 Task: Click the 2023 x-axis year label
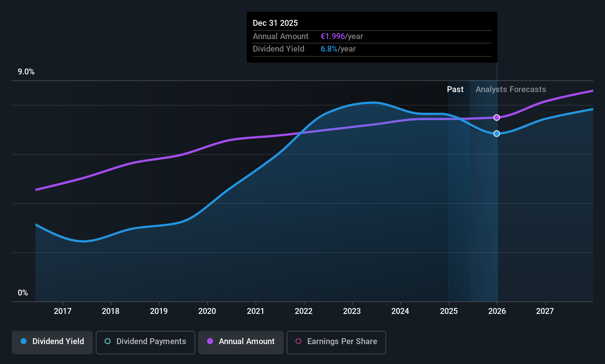(352, 311)
